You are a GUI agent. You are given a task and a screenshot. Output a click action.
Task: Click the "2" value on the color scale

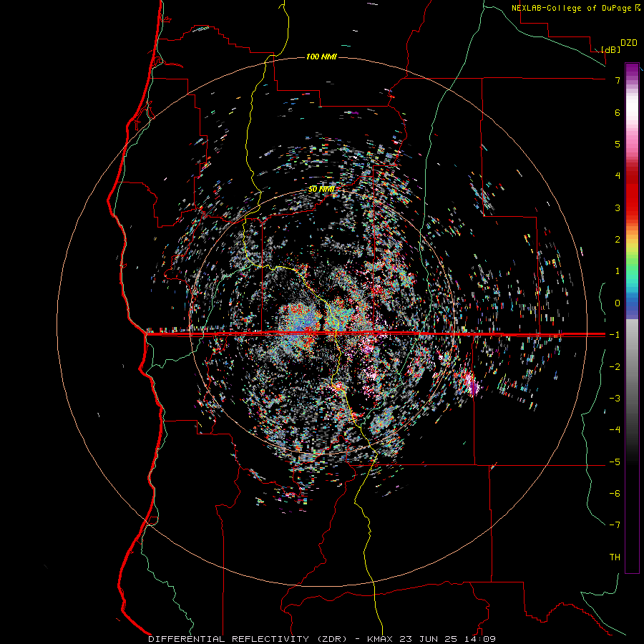pyautogui.click(x=618, y=240)
